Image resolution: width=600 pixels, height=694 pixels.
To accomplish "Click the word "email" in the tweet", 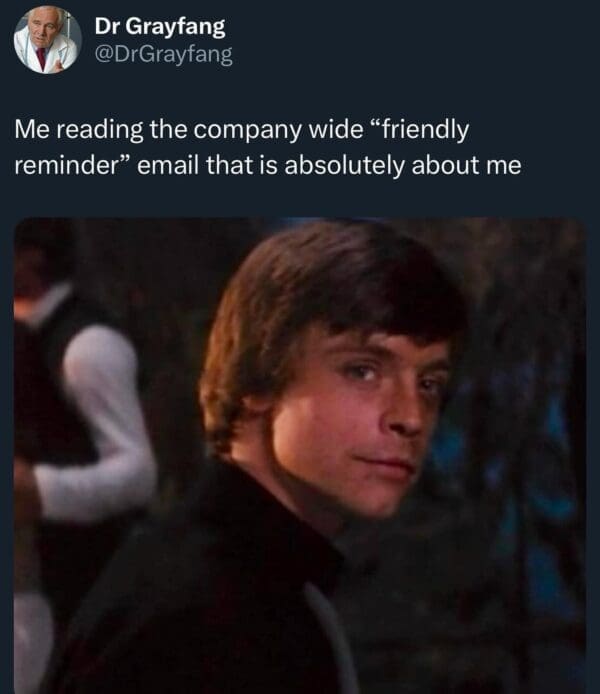I will click(168, 166).
